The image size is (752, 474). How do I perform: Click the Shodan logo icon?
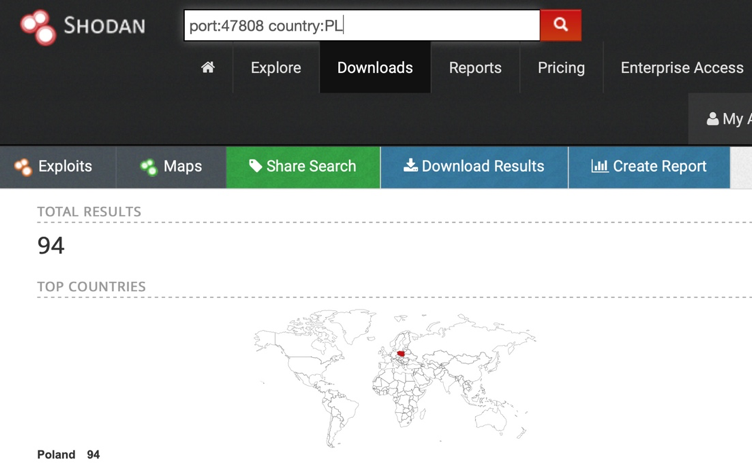click(39, 27)
